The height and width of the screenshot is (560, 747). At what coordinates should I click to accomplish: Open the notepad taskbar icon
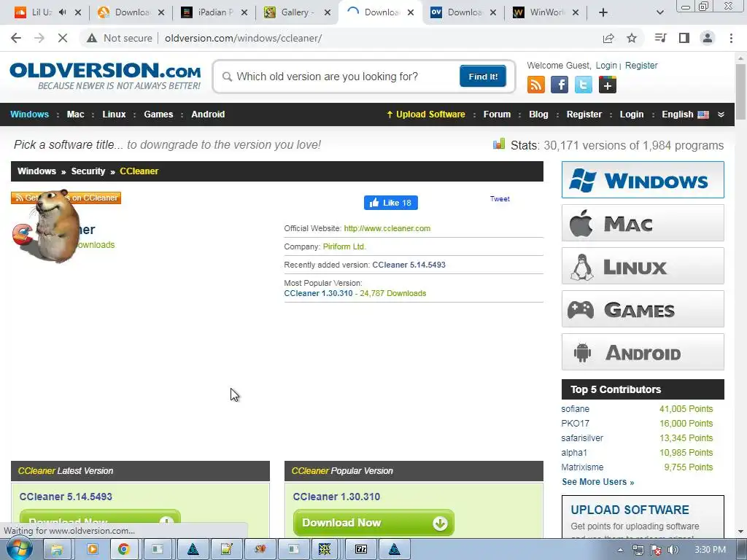[x=226, y=550]
